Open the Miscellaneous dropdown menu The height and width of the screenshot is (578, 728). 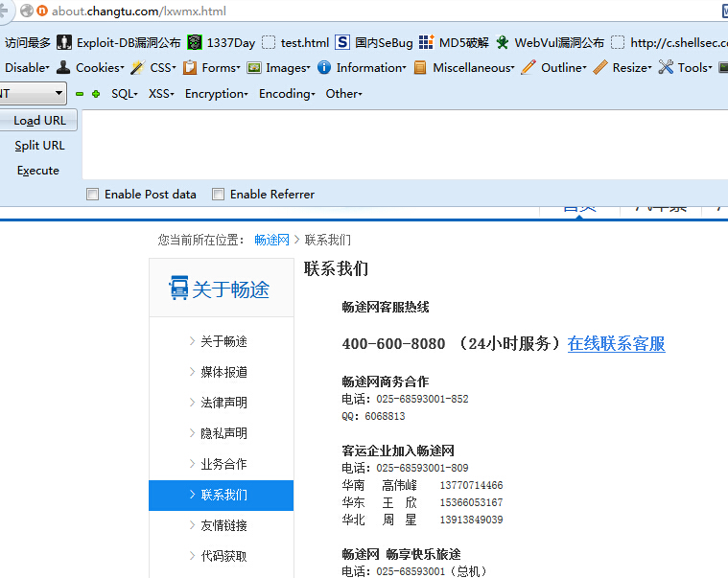[x=474, y=68]
